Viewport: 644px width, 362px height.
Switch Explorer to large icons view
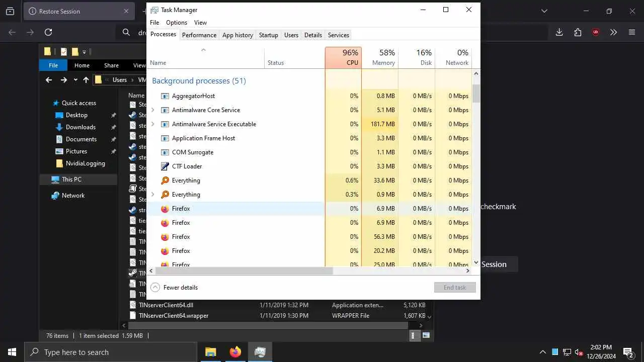(426, 335)
